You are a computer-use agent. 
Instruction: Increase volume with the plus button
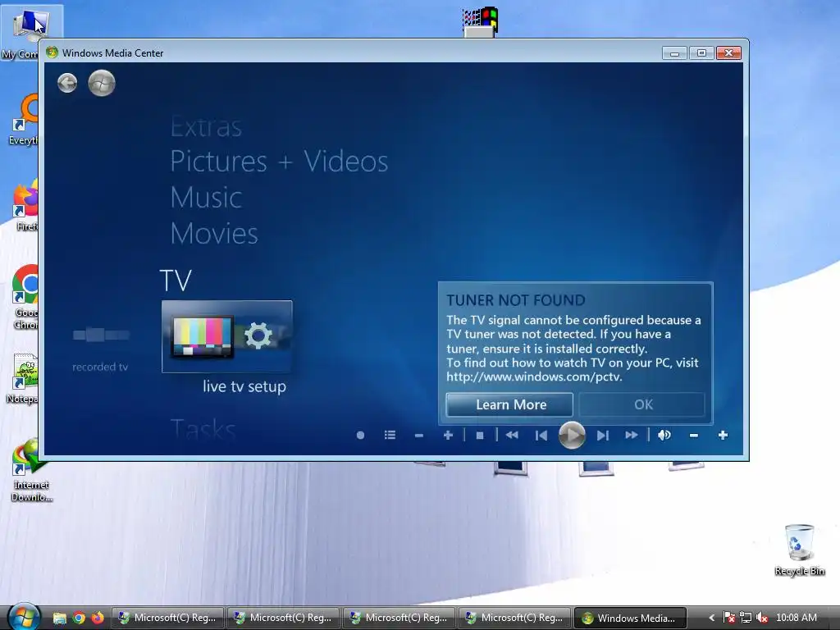[723, 435]
